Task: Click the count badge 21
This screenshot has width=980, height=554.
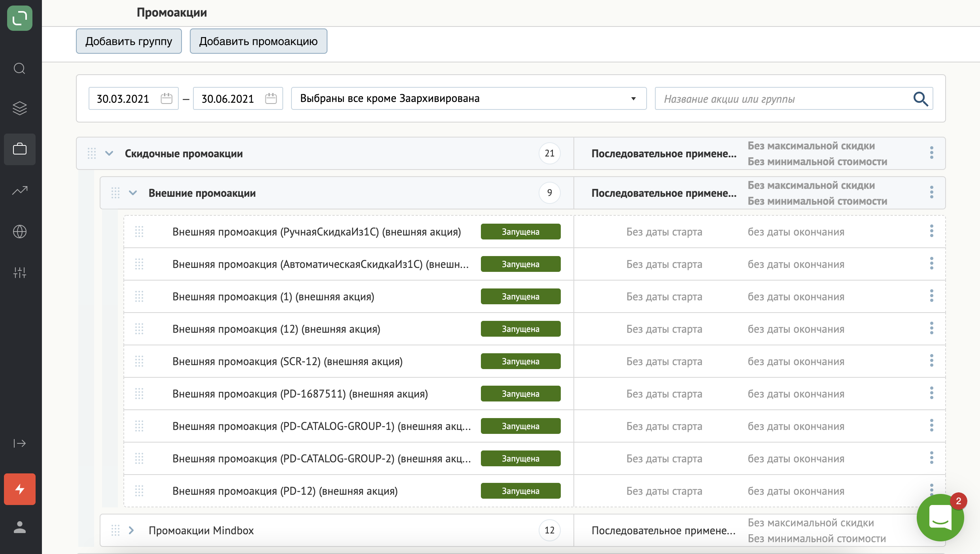Action: click(x=550, y=153)
